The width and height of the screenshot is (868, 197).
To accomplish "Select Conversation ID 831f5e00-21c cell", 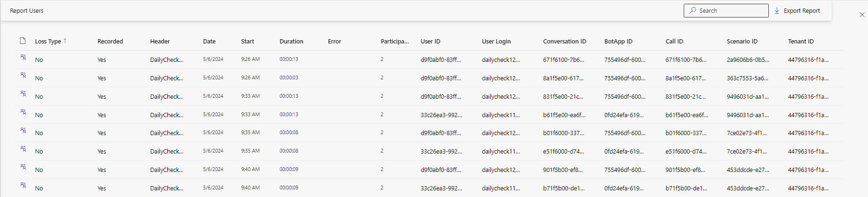I will (x=563, y=96).
